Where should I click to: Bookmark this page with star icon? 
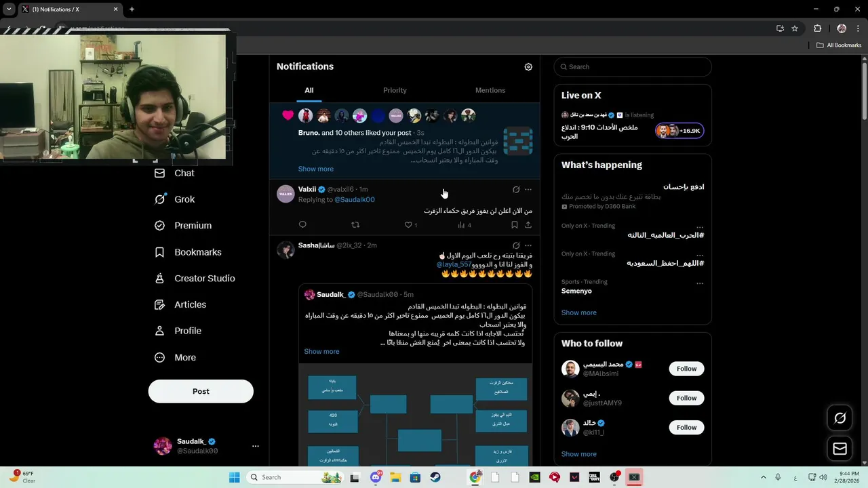(795, 28)
